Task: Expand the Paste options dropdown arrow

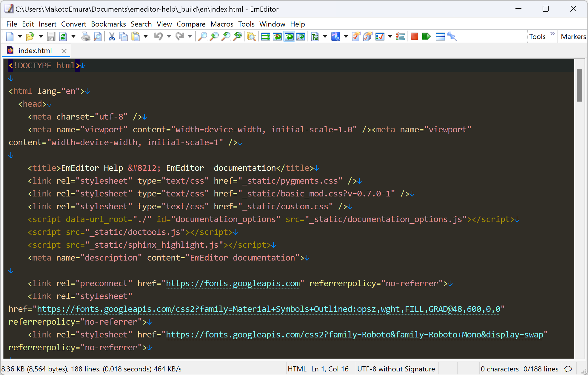Action: pyautogui.click(x=146, y=37)
